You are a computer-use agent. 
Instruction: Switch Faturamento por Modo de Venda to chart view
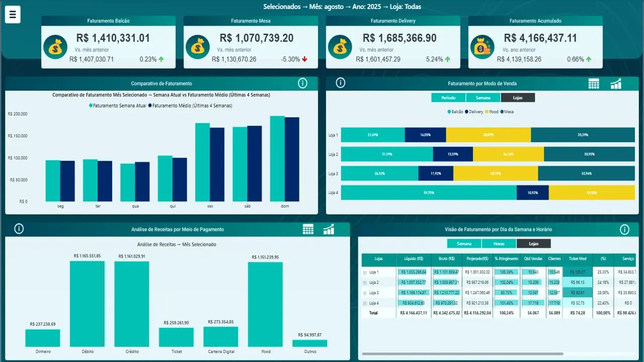(x=615, y=83)
